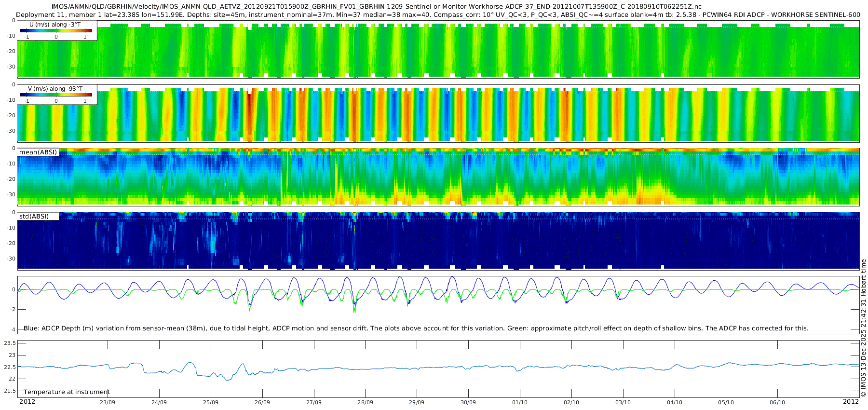
Task: Click the 06/10 date tick label
Action: click(x=777, y=402)
